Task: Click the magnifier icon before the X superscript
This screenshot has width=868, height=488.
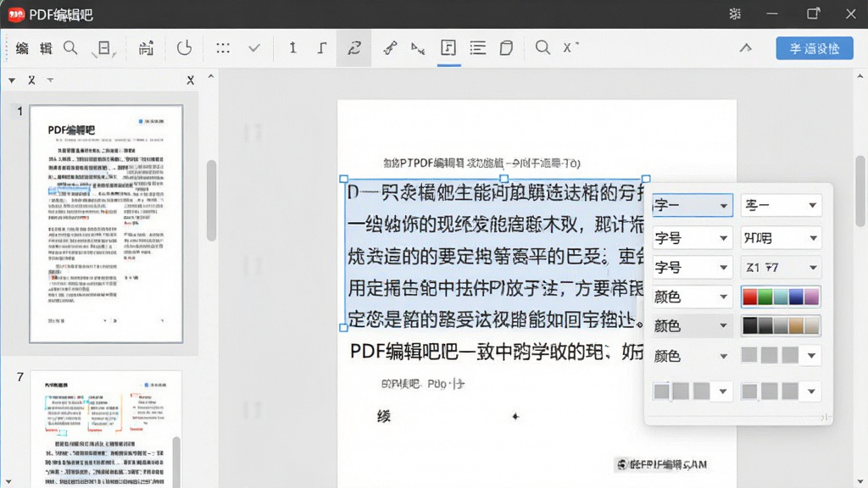Action: (x=542, y=47)
